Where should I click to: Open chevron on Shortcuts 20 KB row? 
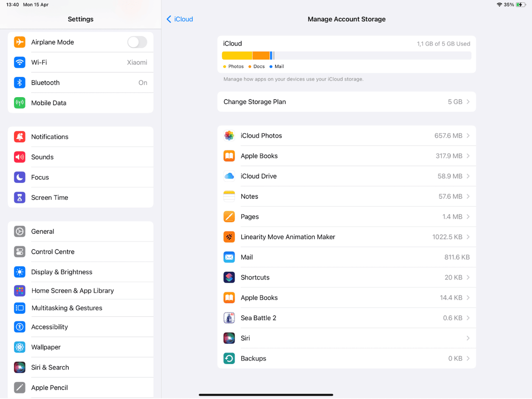coord(468,277)
